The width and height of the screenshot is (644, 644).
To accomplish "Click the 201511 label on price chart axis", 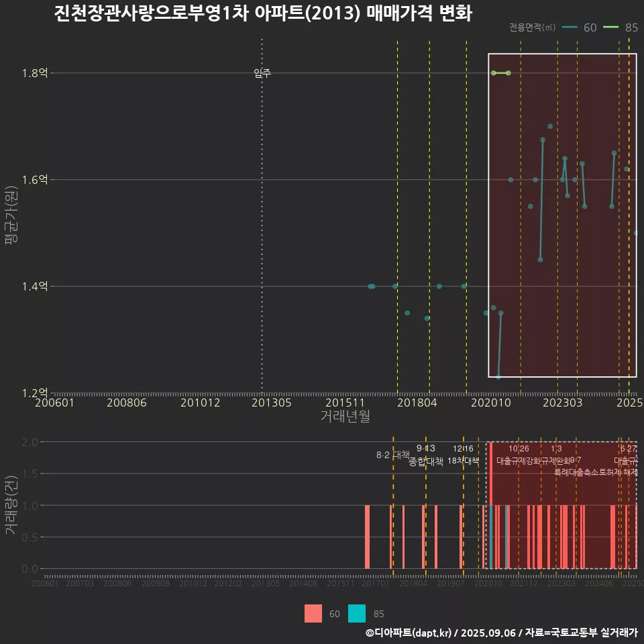I will pyautogui.click(x=345, y=402).
